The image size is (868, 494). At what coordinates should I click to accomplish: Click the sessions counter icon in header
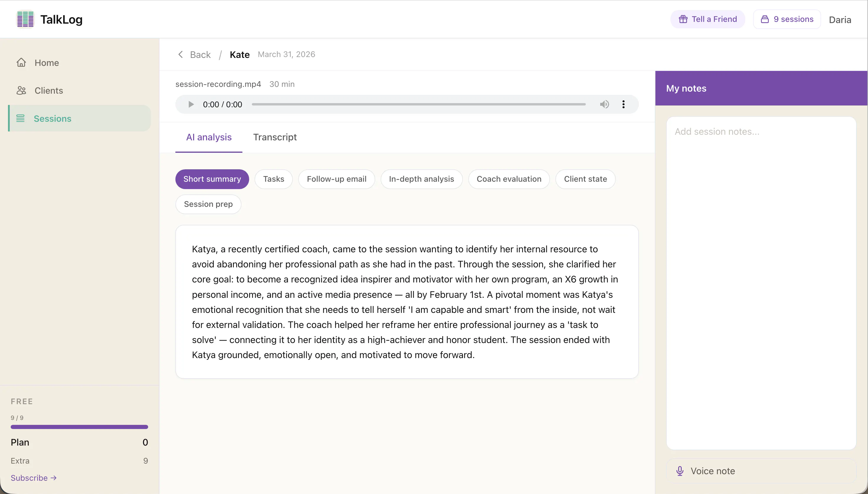(765, 19)
